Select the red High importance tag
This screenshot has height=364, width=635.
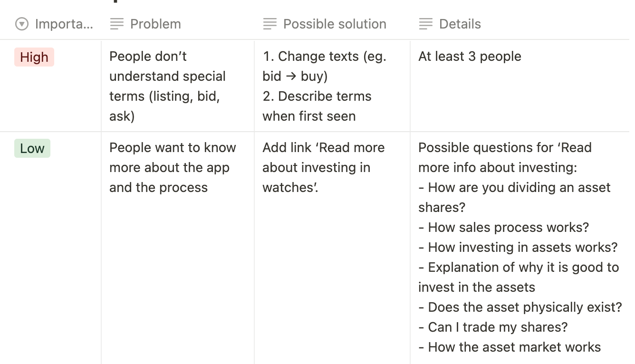[x=34, y=57]
